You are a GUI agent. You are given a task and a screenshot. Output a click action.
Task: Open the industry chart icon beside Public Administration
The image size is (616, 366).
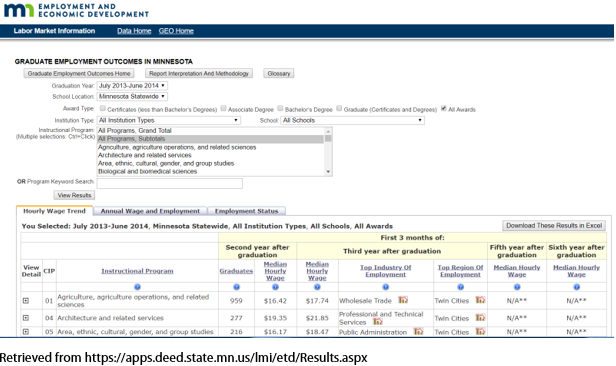click(x=418, y=331)
